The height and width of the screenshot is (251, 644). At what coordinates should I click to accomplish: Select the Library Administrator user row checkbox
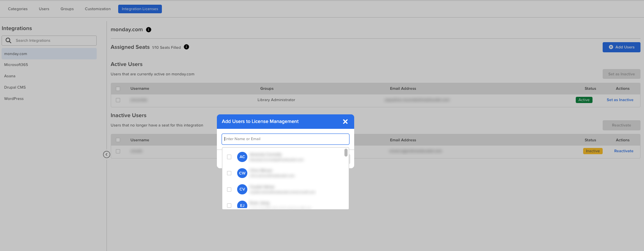118,100
